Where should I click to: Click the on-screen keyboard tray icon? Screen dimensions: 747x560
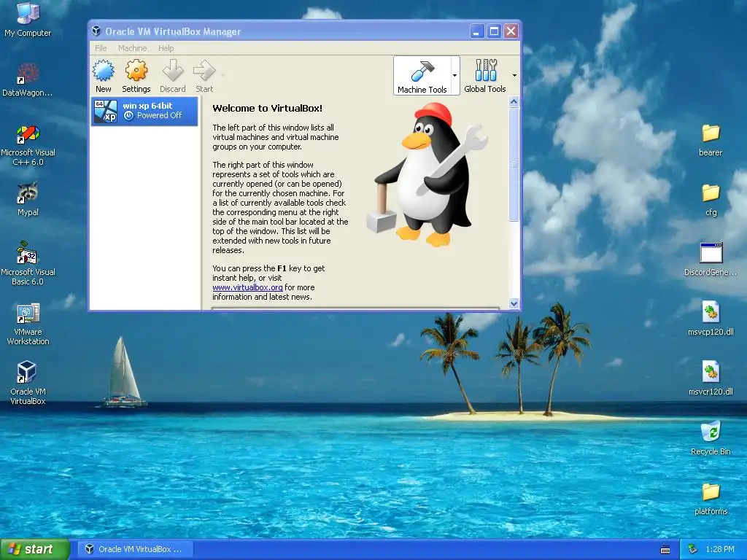pyautogui.click(x=665, y=550)
